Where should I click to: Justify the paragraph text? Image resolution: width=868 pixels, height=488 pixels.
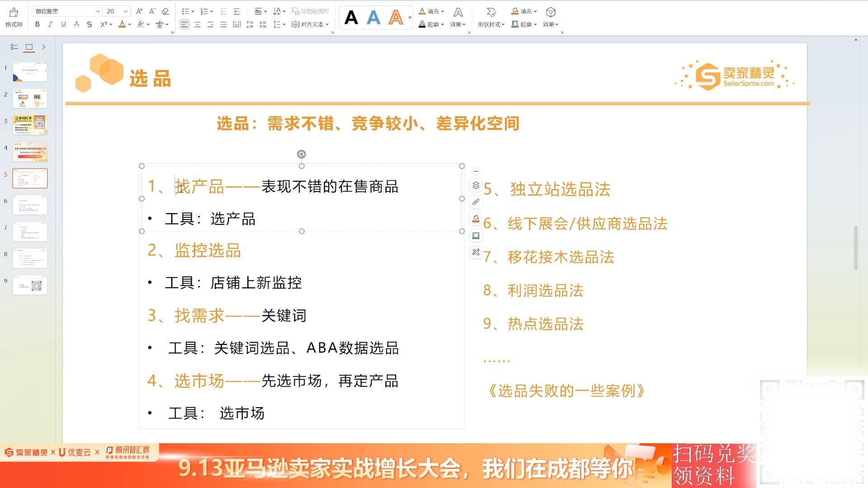223,24
